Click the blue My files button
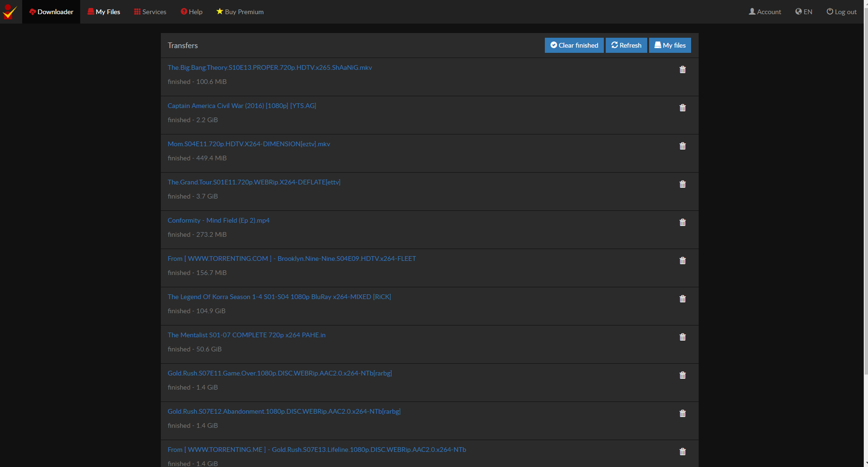 (670, 45)
